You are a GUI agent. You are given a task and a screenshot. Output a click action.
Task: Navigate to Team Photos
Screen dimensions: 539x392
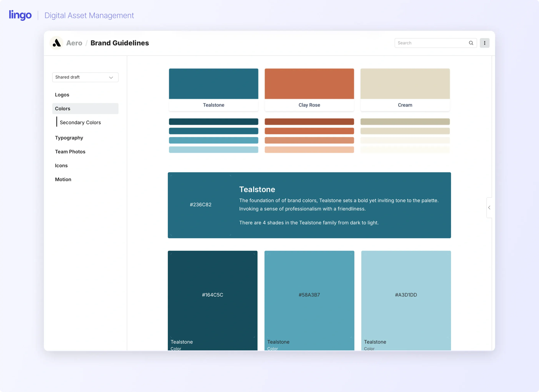[70, 152]
